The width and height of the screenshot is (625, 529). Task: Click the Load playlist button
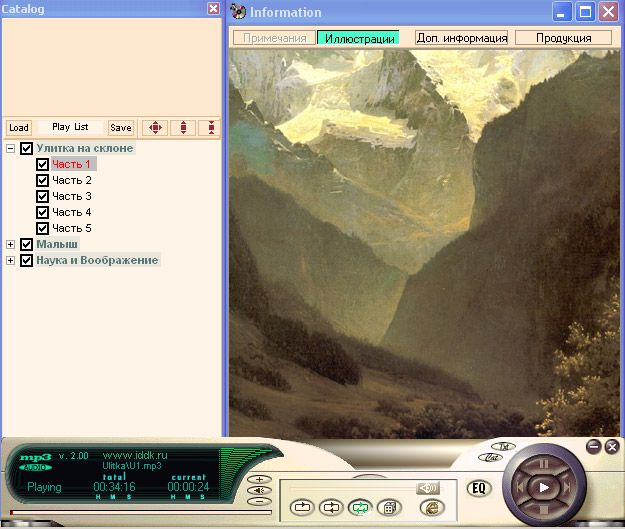18,128
